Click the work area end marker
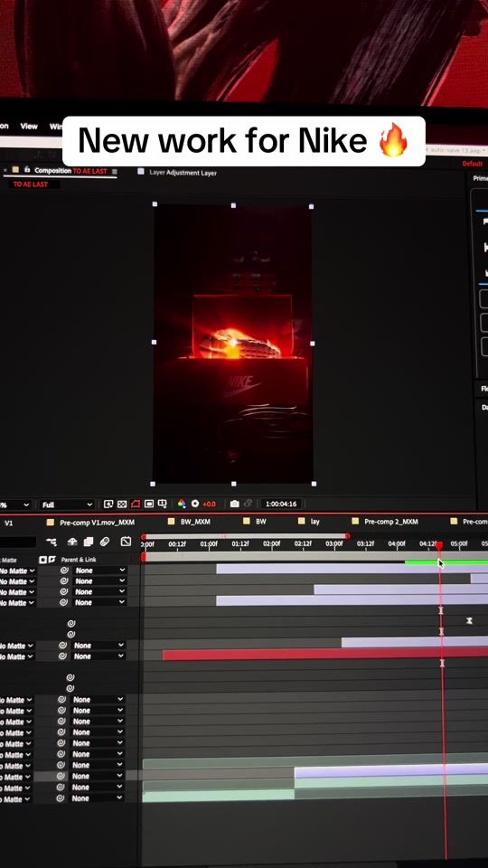Screen dimensions: 488x868 pos(347,536)
